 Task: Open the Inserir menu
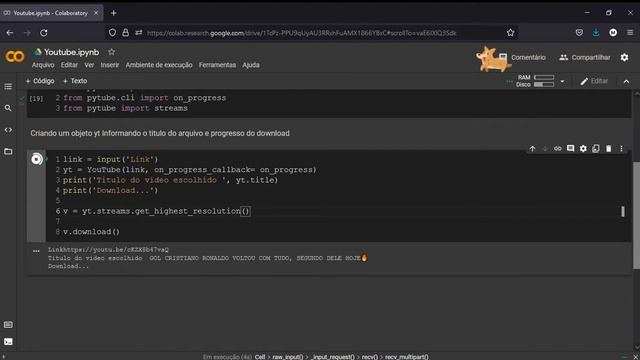click(110, 65)
